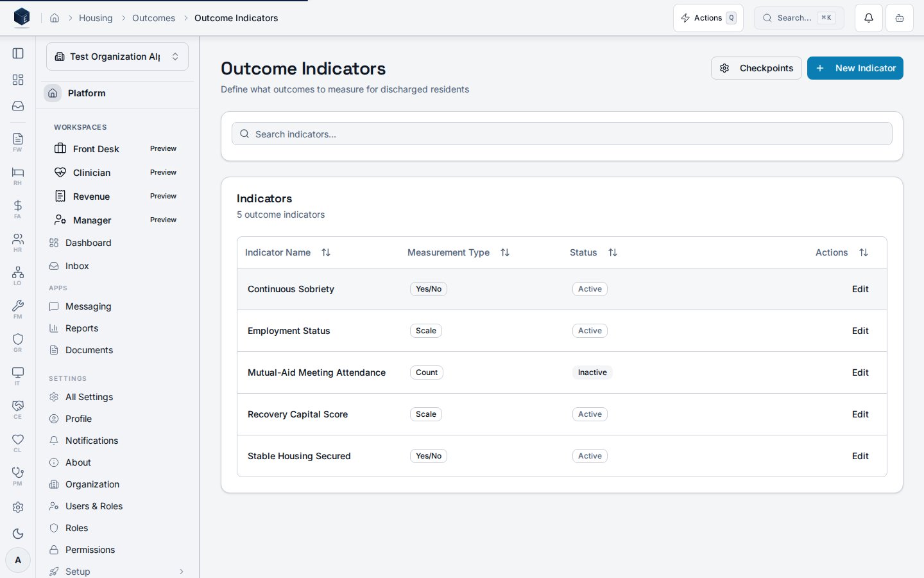
Task: Open the CL heart rail icon
Action: (18, 442)
